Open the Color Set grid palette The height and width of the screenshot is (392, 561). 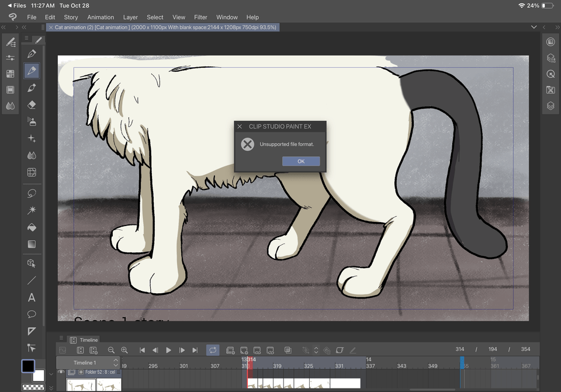click(x=11, y=74)
